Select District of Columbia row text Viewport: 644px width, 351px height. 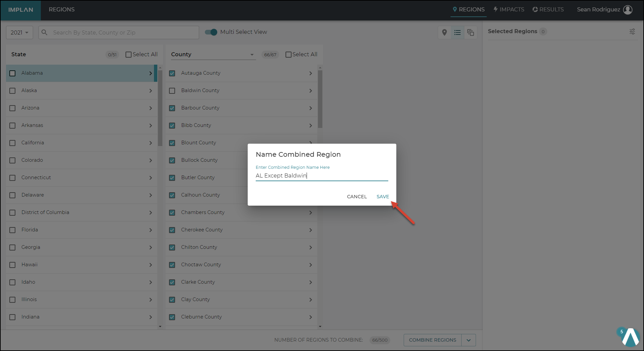click(45, 212)
